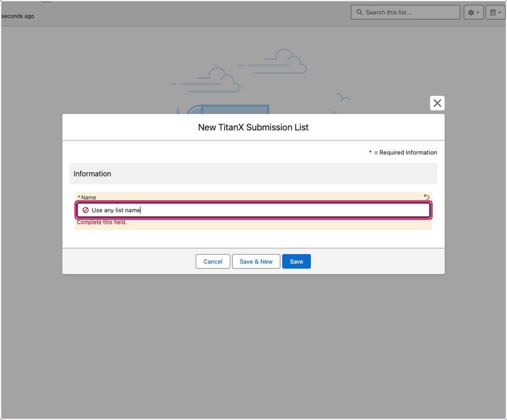Image resolution: width=507 pixels, height=420 pixels.
Task: Click the blue Save button
Action: (x=297, y=261)
